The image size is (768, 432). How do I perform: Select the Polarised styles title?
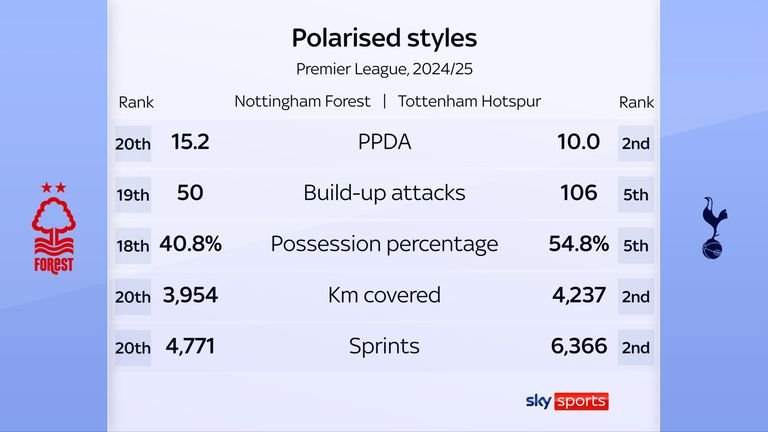click(x=384, y=38)
